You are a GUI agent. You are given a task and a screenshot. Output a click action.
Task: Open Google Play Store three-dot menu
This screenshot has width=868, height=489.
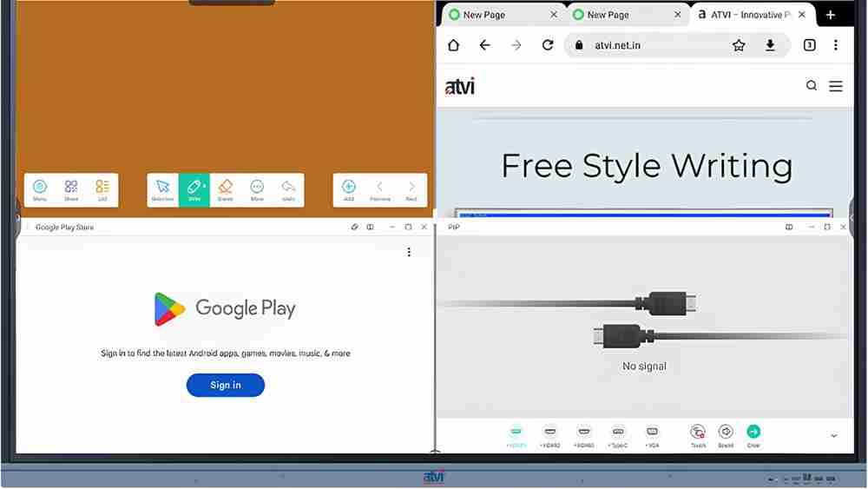pos(409,253)
